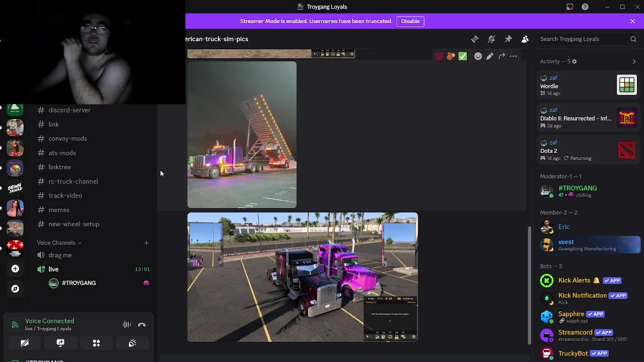Collapse the Voice Channels category

tap(59, 243)
